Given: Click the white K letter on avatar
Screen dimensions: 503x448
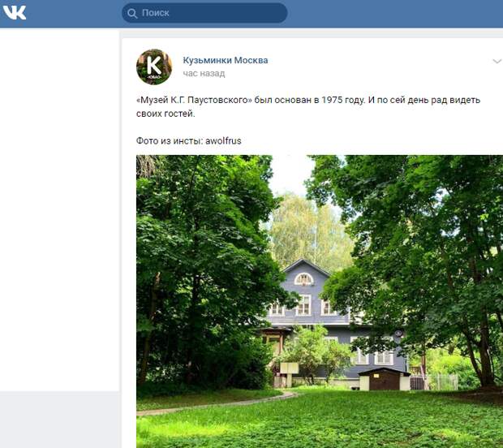Looking at the screenshot, I should point(154,65).
